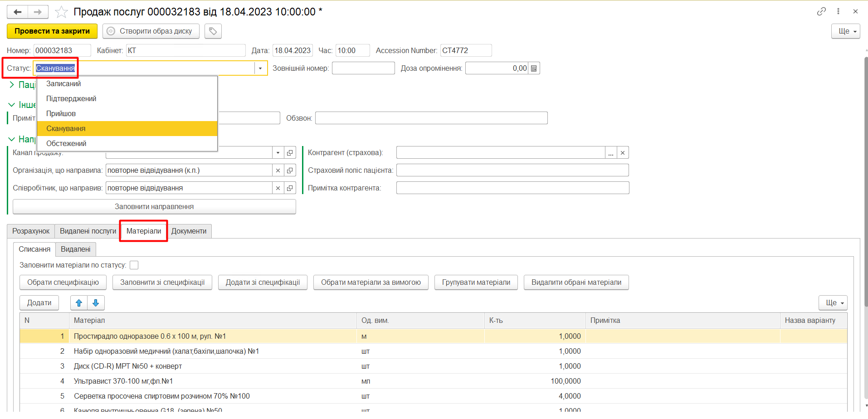Open calculator for Доза опромінення field

tap(534, 68)
